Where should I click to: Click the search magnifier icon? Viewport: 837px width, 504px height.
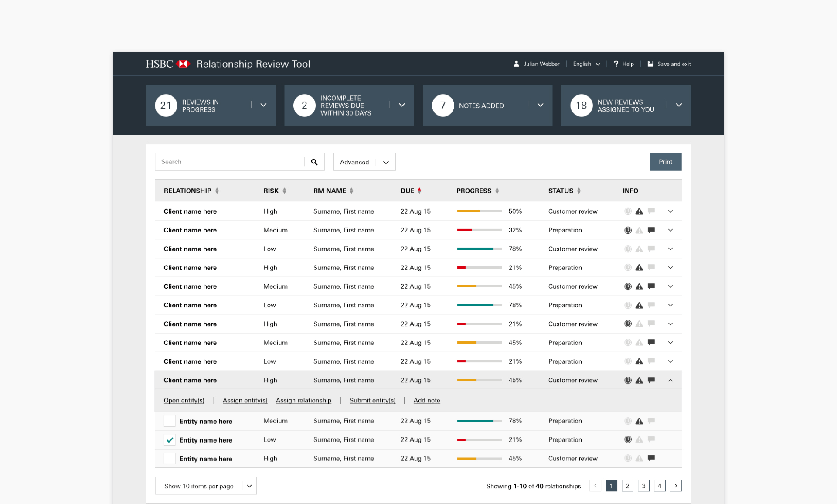point(314,162)
